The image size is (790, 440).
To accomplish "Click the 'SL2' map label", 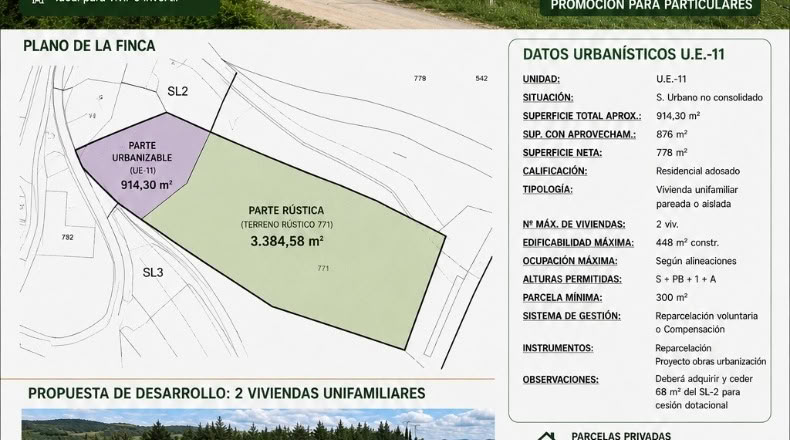I will [x=177, y=91].
